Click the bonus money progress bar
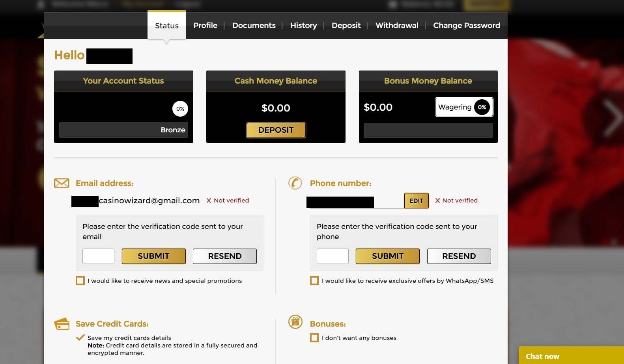 [x=428, y=130]
